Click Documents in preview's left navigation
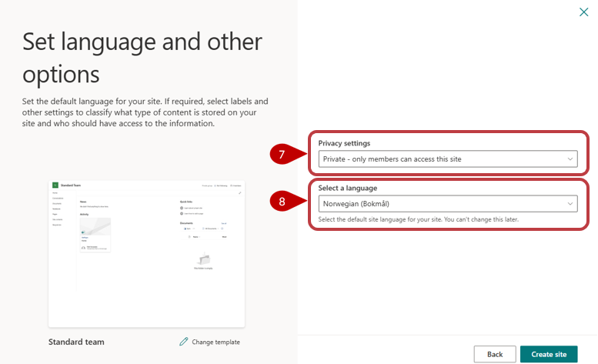This screenshot has height=364, width=598. point(58,204)
